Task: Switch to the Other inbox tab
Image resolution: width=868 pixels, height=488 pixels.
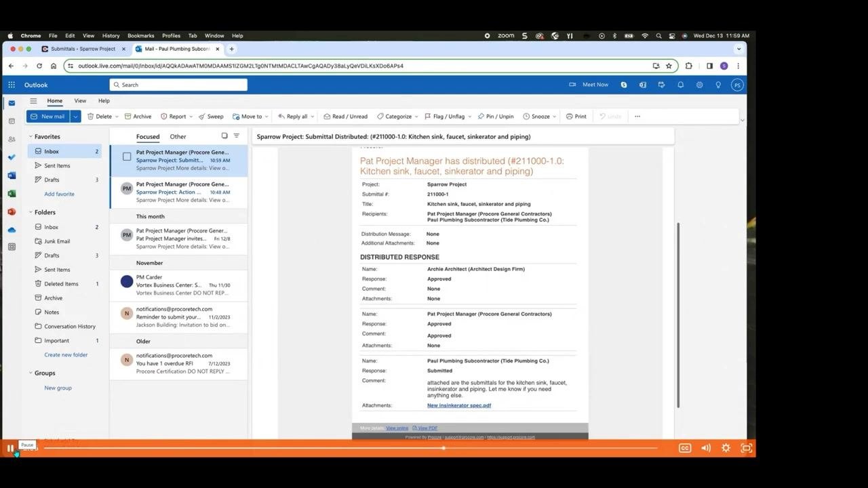Action: pyautogui.click(x=178, y=137)
